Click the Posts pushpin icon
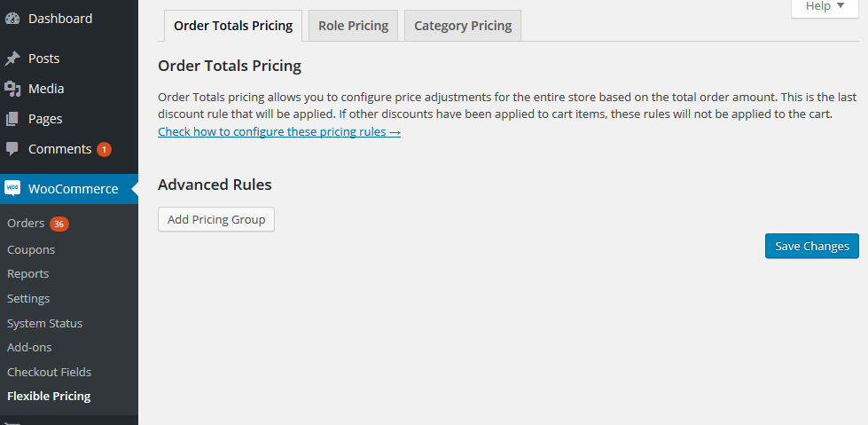Image resolution: width=868 pixels, height=425 pixels. pyautogui.click(x=12, y=59)
